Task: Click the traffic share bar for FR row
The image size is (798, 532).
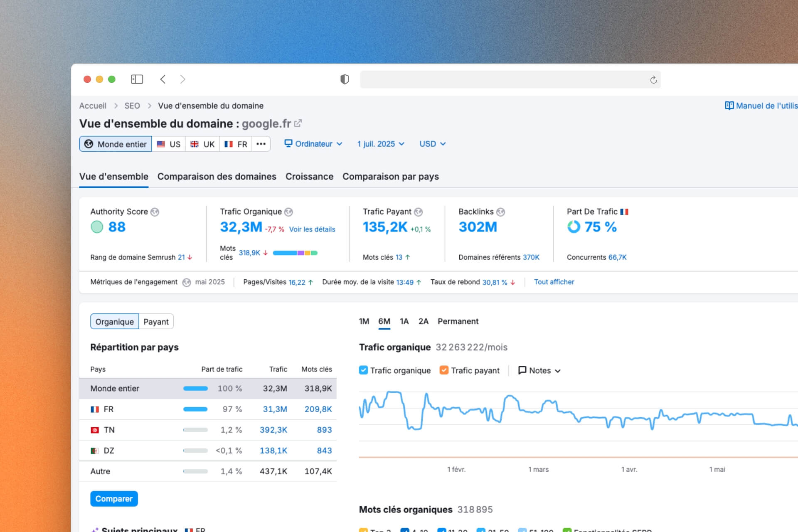Action: [x=195, y=409]
